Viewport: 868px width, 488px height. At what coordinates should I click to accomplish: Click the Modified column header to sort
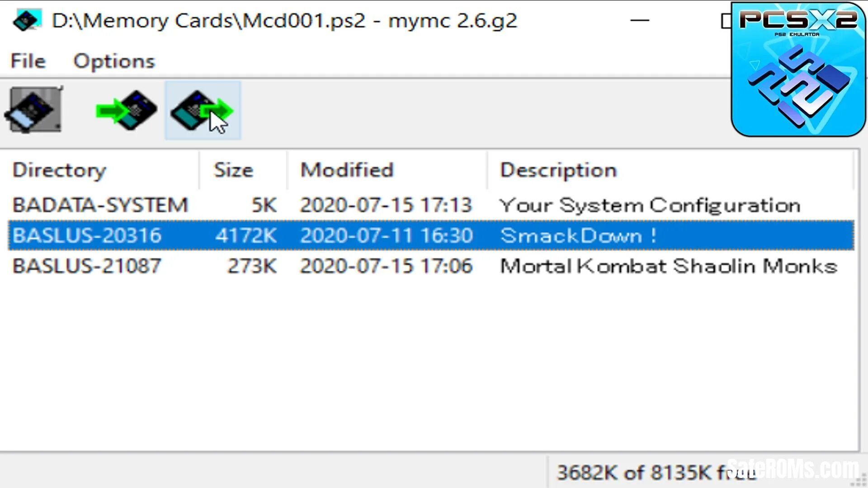click(x=347, y=170)
